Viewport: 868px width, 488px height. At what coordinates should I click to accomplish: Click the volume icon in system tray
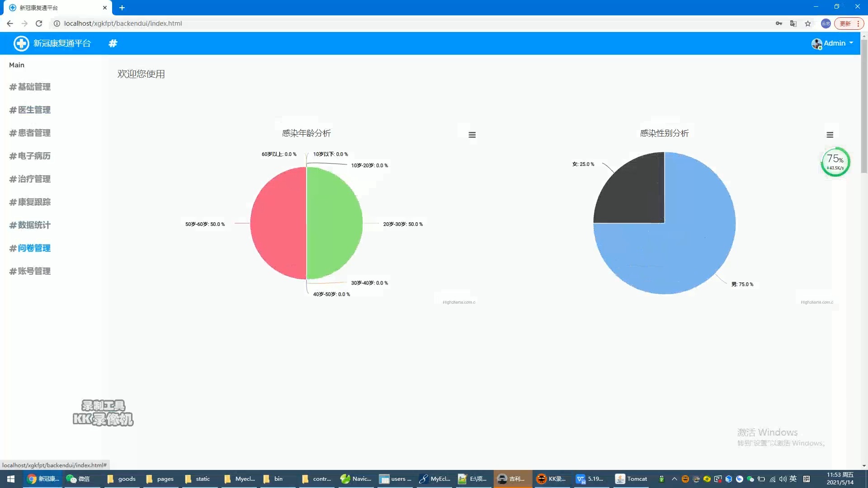click(783, 479)
